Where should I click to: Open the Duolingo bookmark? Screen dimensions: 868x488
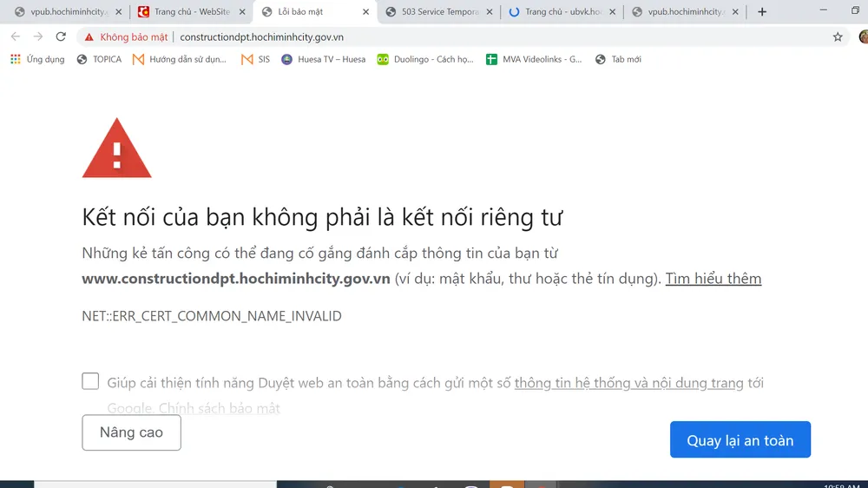[425, 59]
